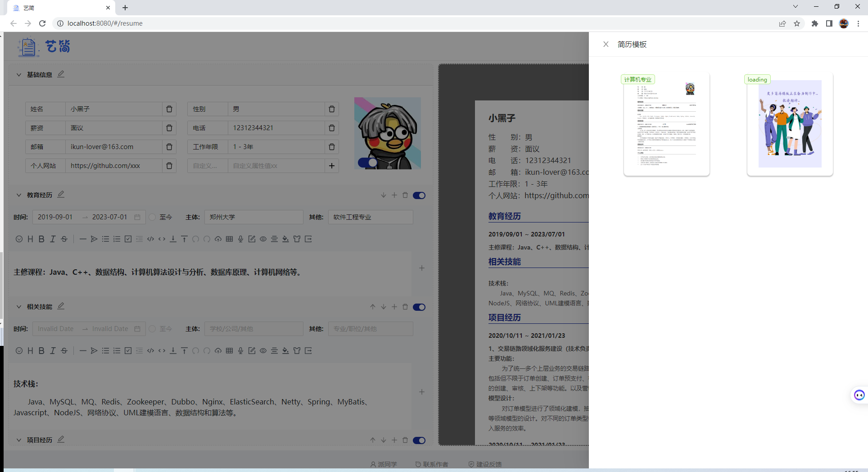Collapse the 教育经历 section
This screenshot has width=868, height=472.
[19, 195]
